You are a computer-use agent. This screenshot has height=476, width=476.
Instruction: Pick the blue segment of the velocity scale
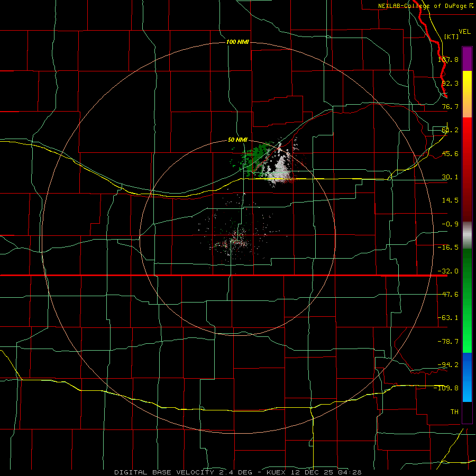click(467, 377)
